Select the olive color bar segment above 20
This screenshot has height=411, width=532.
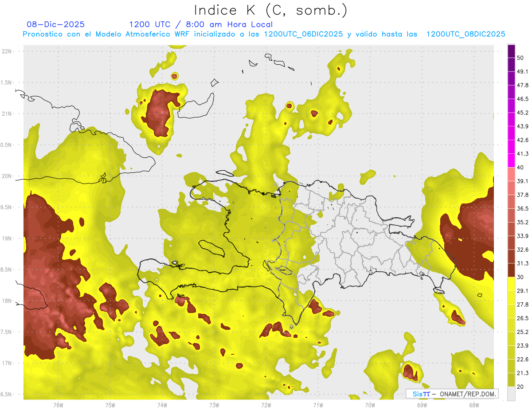pos(511,380)
